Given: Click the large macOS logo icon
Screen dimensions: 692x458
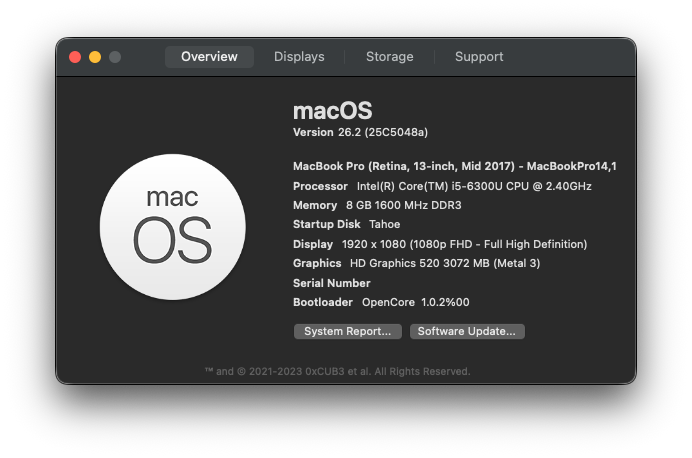Looking at the screenshot, I should (173, 227).
